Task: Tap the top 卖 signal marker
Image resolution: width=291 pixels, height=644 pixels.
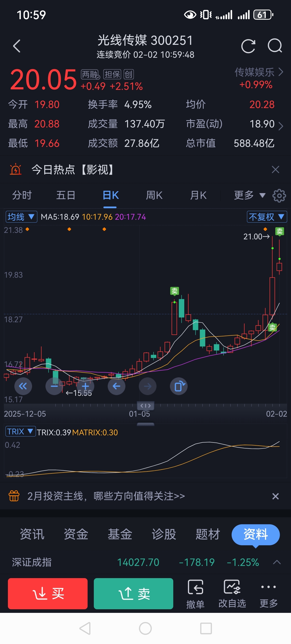Action: pyautogui.click(x=279, y=231)
